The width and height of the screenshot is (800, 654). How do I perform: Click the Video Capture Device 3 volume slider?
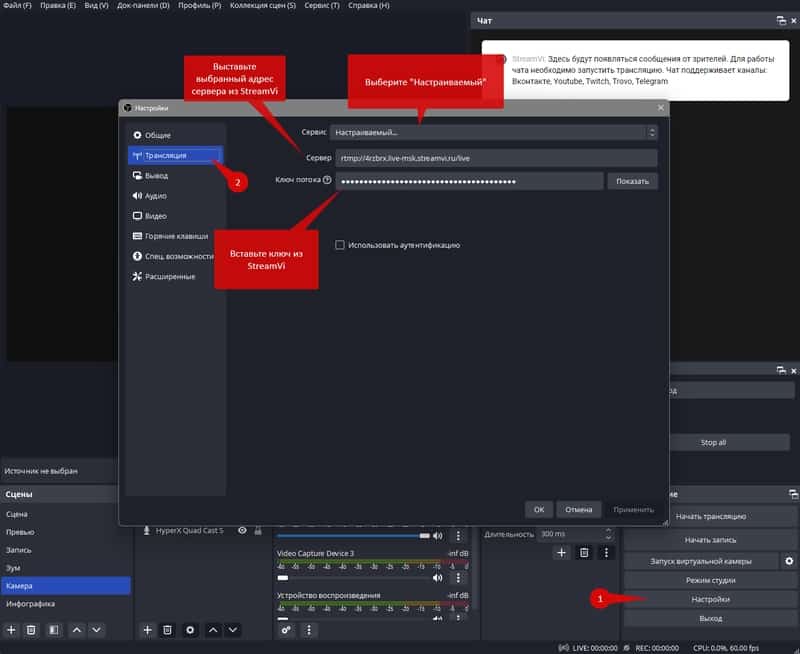(354, 578)
